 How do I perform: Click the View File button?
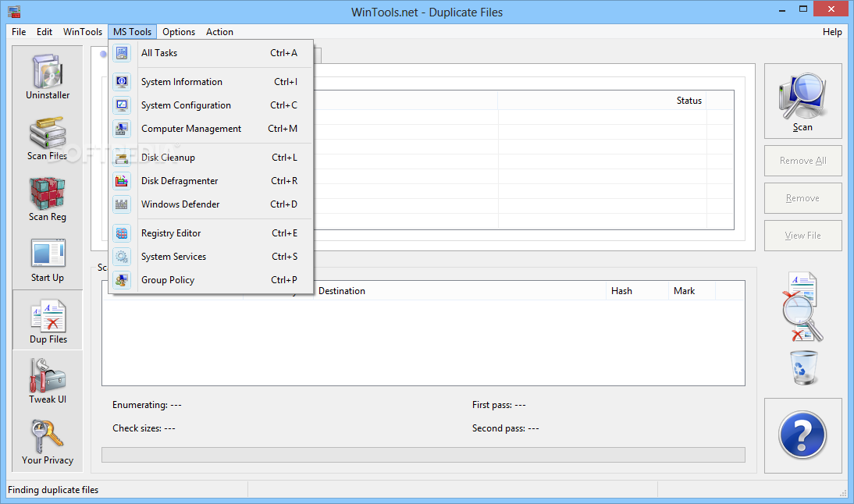point(802,236)
